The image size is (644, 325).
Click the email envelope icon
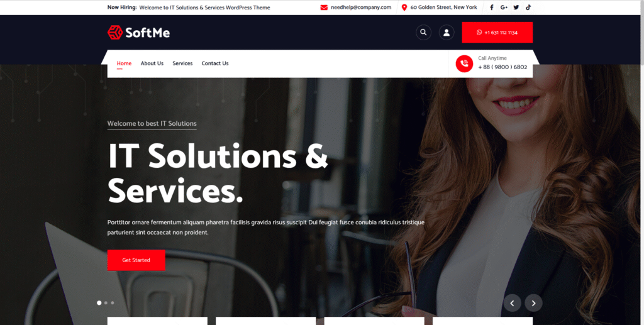[x=324, y=8]
